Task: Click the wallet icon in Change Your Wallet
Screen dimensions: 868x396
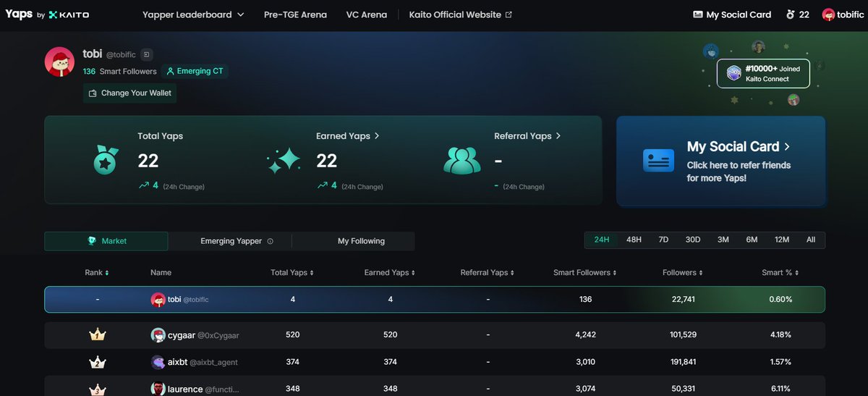Action: (93, 93)
